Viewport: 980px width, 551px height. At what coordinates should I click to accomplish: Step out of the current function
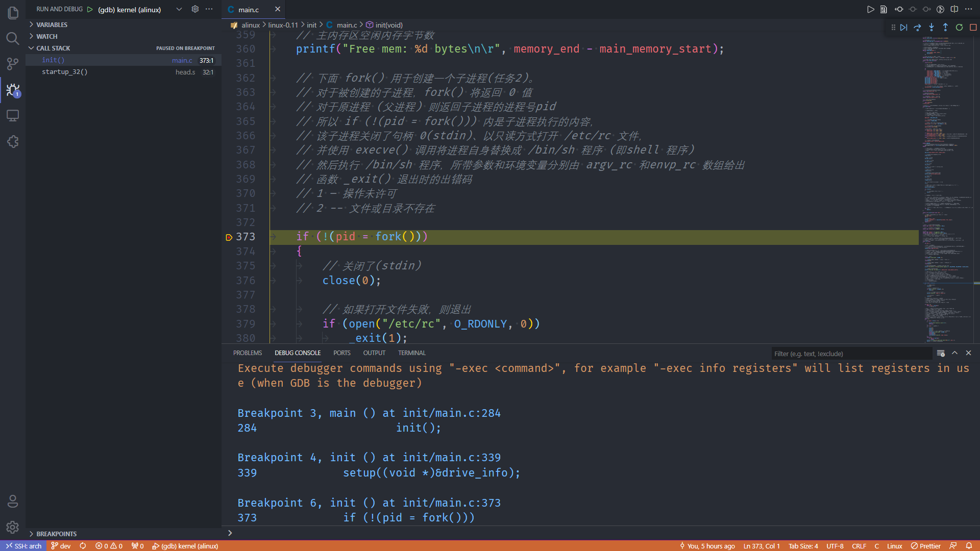point(945,28)
